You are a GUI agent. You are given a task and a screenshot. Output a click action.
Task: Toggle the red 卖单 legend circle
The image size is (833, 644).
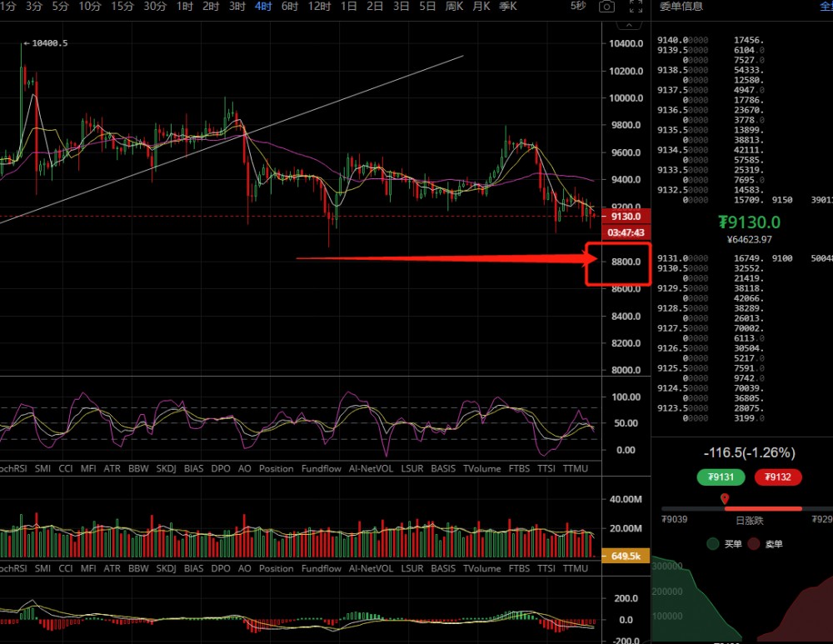753,544
